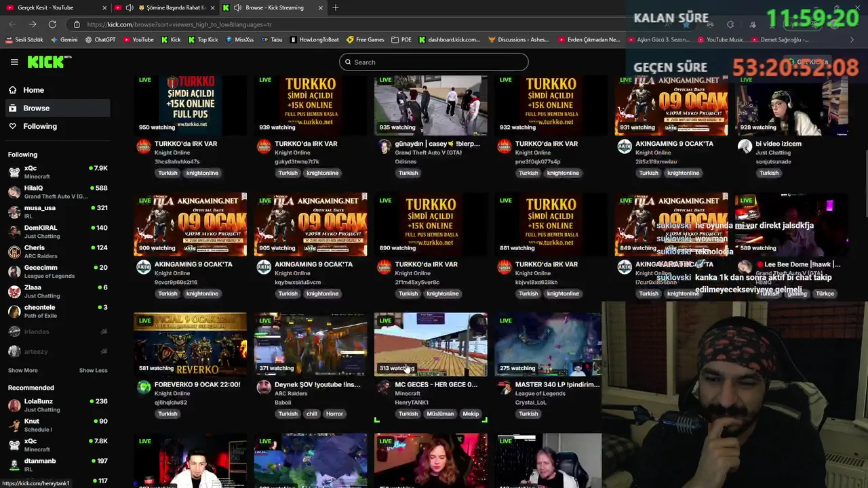Open Evden Çıkmadan bookmark

tap(589, 40)
